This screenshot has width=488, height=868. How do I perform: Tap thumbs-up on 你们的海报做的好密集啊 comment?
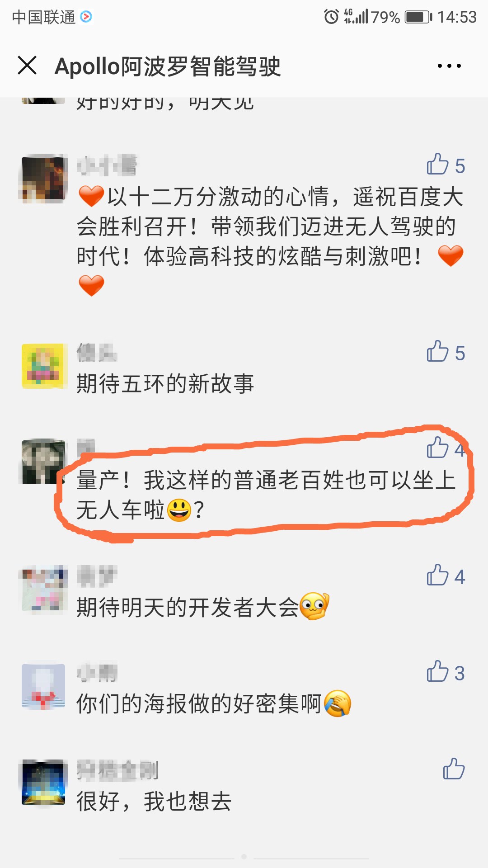pos(446,672)
